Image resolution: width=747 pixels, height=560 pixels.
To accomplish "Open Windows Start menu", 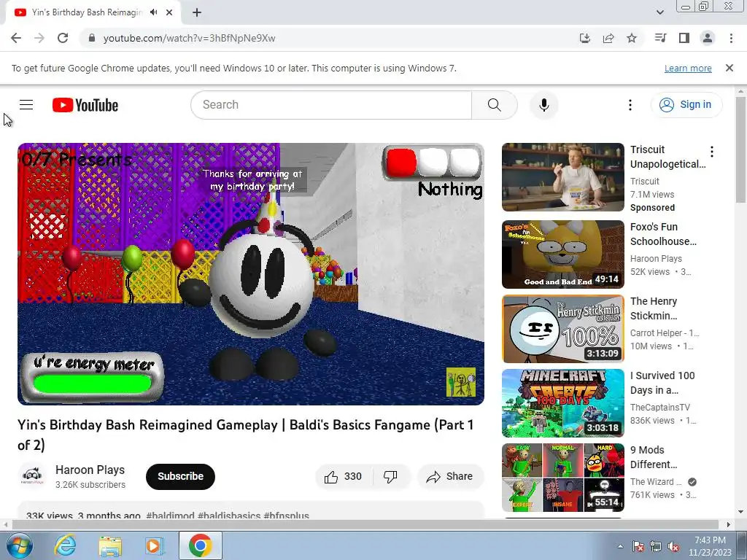I will click(x=20, y=545).
